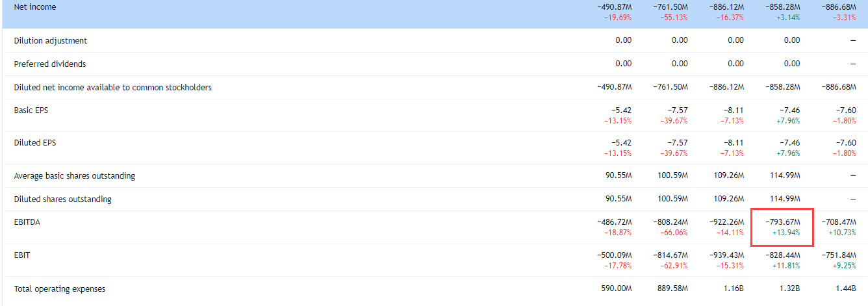Click Average basic shares outstanding label
The image size is (868, 306).
coord(74,176)
